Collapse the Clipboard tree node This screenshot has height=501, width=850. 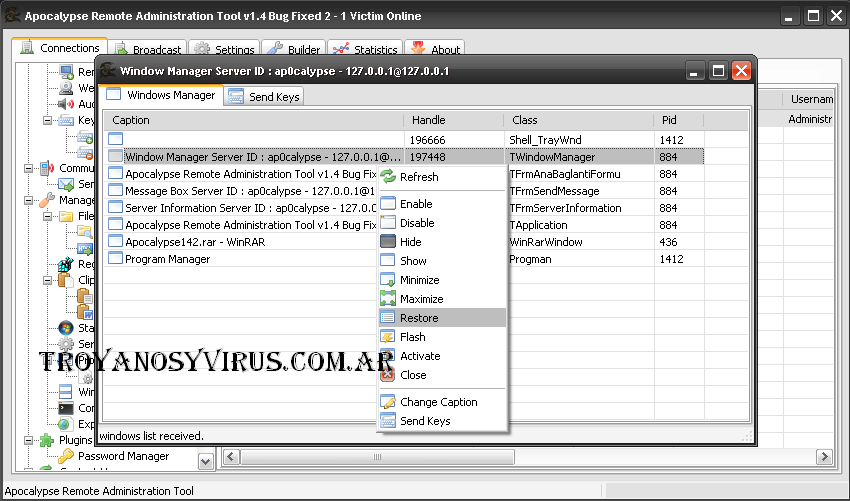48,280
